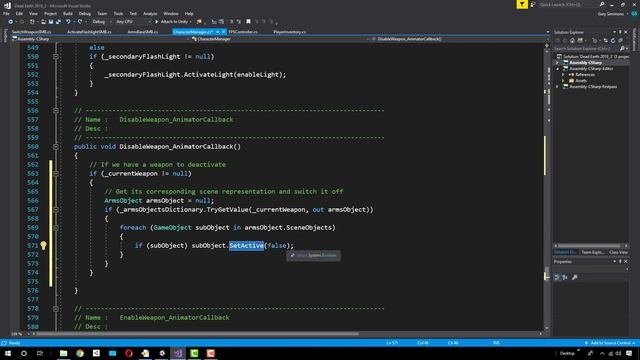
Task: Close the CharacterManager.cs tab
Action: pos(223,32)
